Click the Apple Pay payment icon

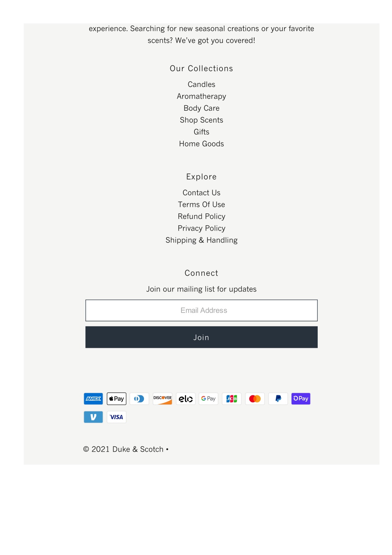pyautogui.click(x=116, y=399)
